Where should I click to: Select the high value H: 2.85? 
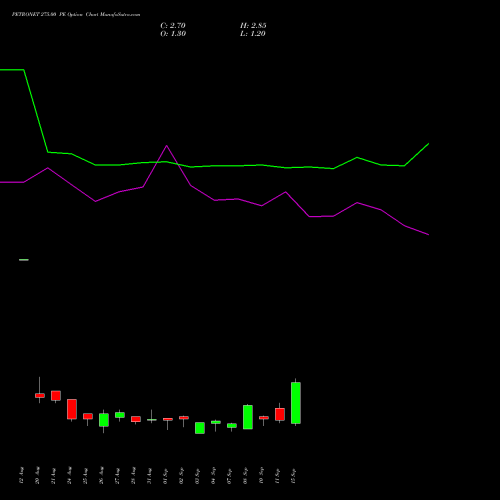253,26
